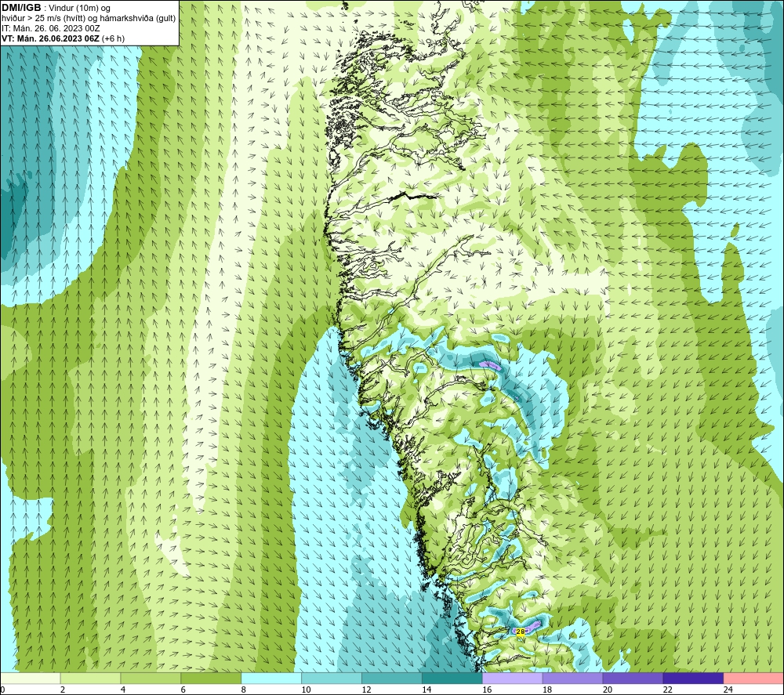Click the 22–24 m/s dark indigo swatch
This screenshot has width=784, height=695.
(x=693, y=679)
